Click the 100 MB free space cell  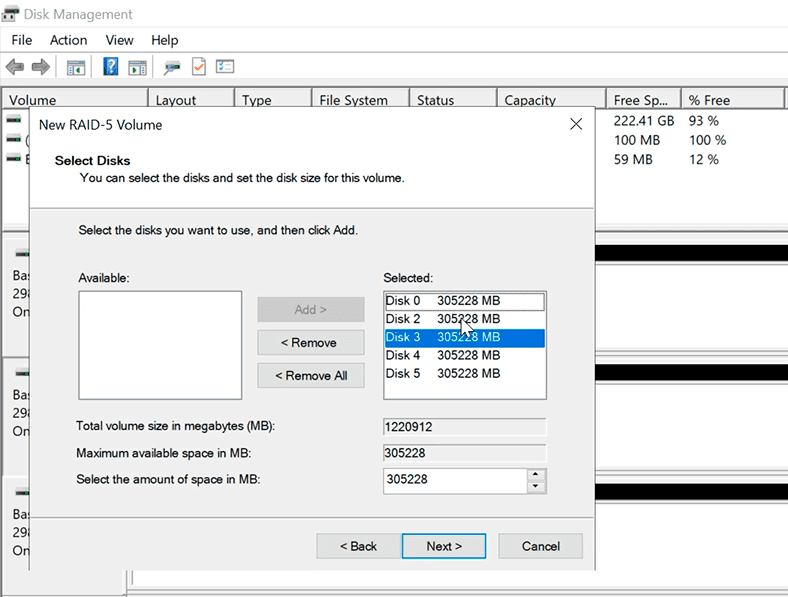[x=637, y=140]
